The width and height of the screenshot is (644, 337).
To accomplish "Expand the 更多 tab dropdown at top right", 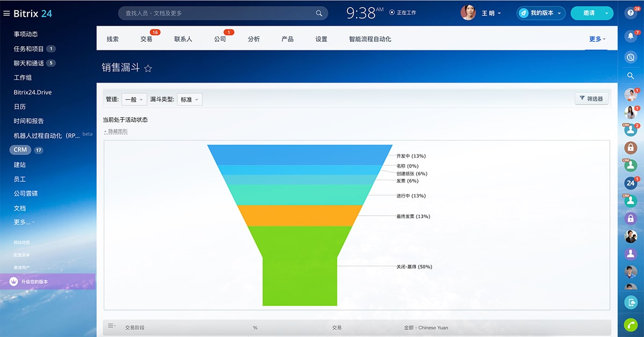I will click(x=597, y=39).
